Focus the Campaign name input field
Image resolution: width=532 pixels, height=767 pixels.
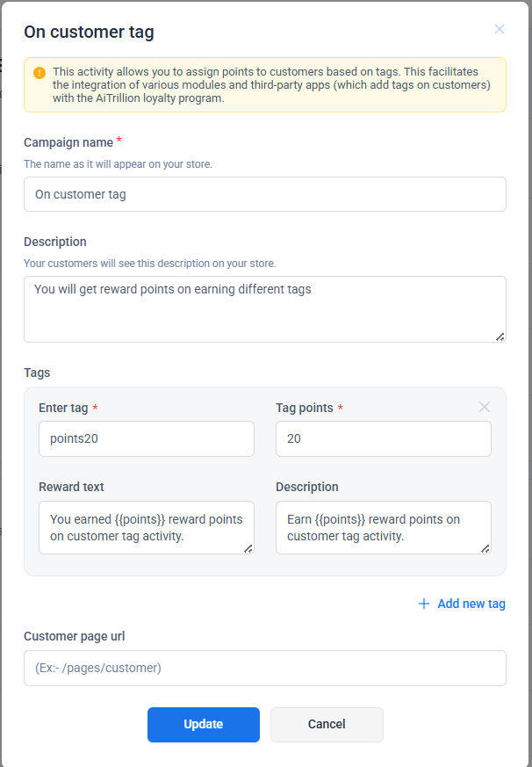(x=264, y=194)
